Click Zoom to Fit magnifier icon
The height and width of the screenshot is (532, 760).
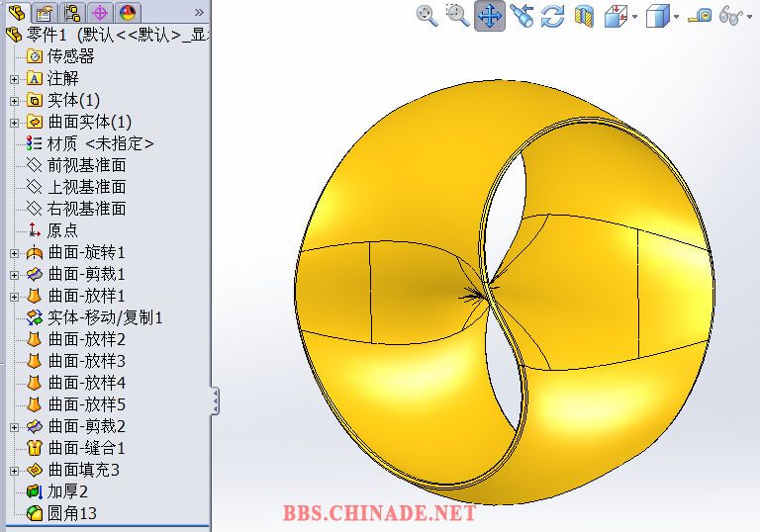point(427,15)
